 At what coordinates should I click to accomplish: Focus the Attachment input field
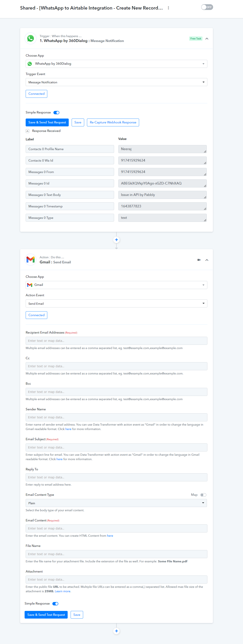tap(116, 580)
